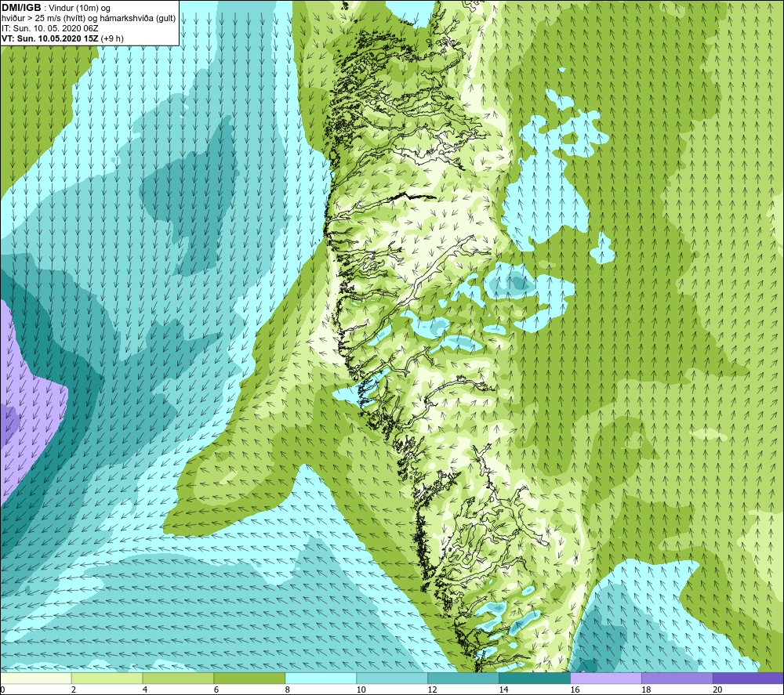Image resolution: width=784 pixels, height=695 pixels.
Task: Click the legend scale label 12
Action: click(x=432, y=690)
